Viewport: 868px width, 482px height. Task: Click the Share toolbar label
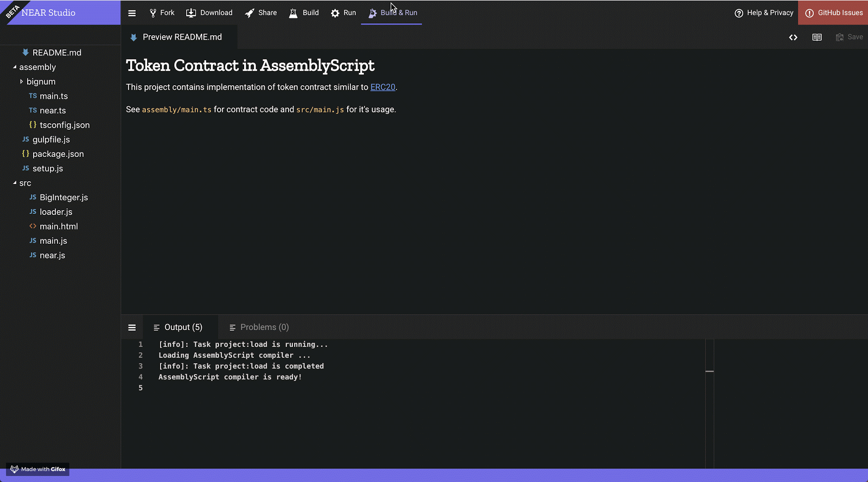coord(267,13)
